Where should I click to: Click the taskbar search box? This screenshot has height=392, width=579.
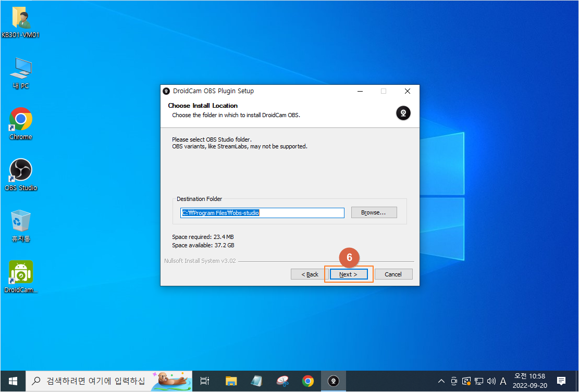point(108,381)
